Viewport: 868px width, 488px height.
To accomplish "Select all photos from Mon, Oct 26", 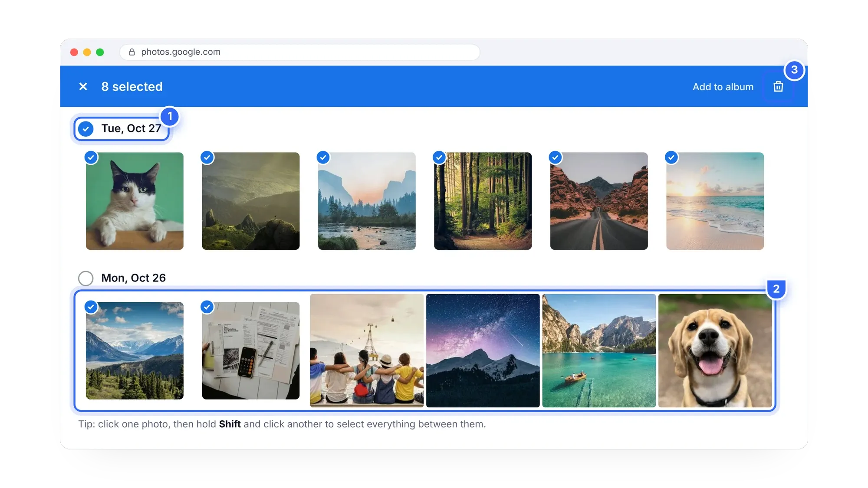I will (x=86, y=278).
